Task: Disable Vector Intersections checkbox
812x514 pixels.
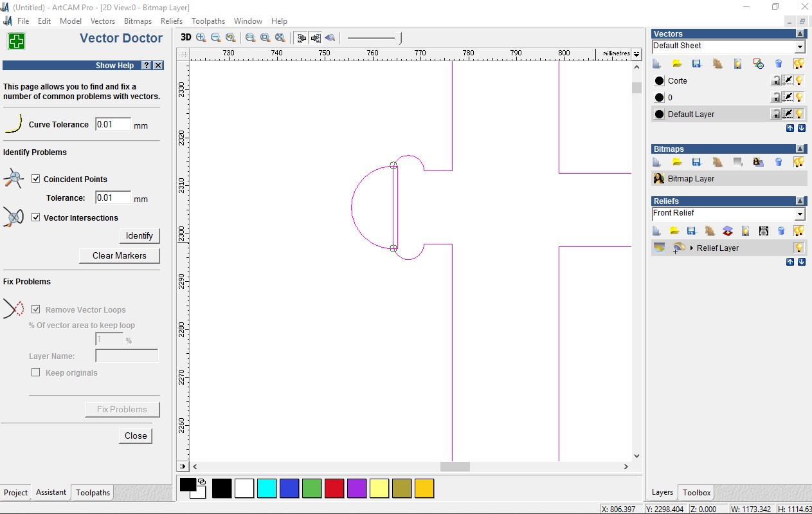Action: pyautogui.click(x=36, y=217)
